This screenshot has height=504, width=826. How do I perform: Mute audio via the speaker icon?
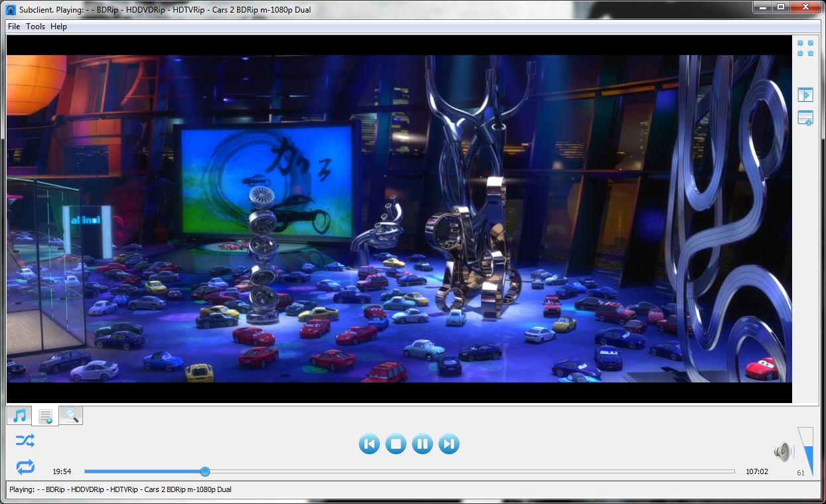pyautogui.click(x=784, y=452)
